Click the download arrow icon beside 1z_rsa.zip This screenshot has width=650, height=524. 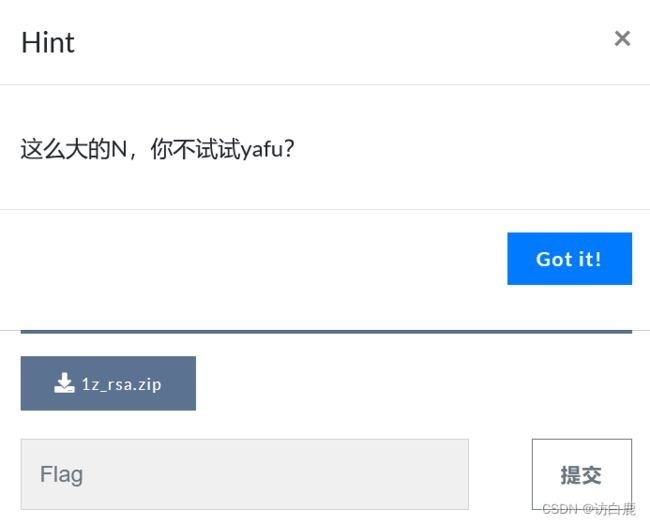64,383
